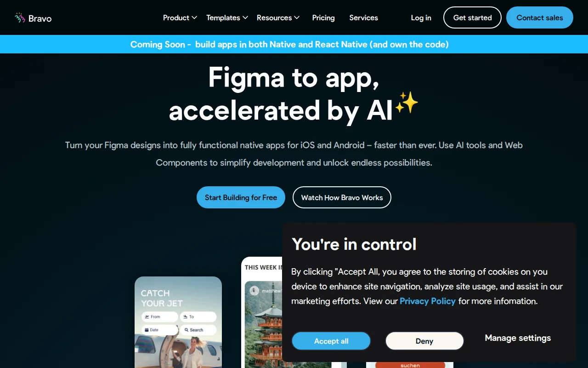Click the Catch Your Jet app preview
This screenshot has height=368, width=588.
tap(178, 322)
